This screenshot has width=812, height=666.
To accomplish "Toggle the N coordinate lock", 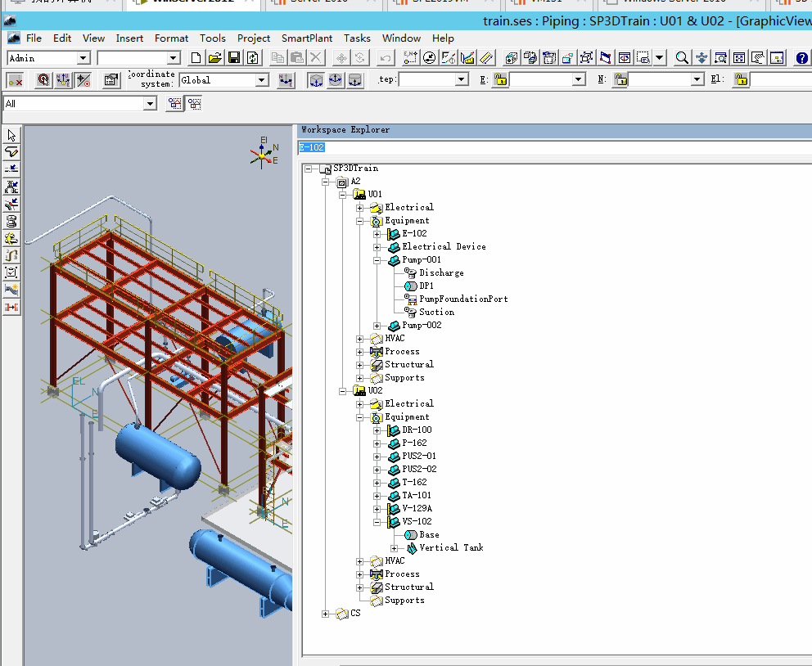I will tap(620, 79).
